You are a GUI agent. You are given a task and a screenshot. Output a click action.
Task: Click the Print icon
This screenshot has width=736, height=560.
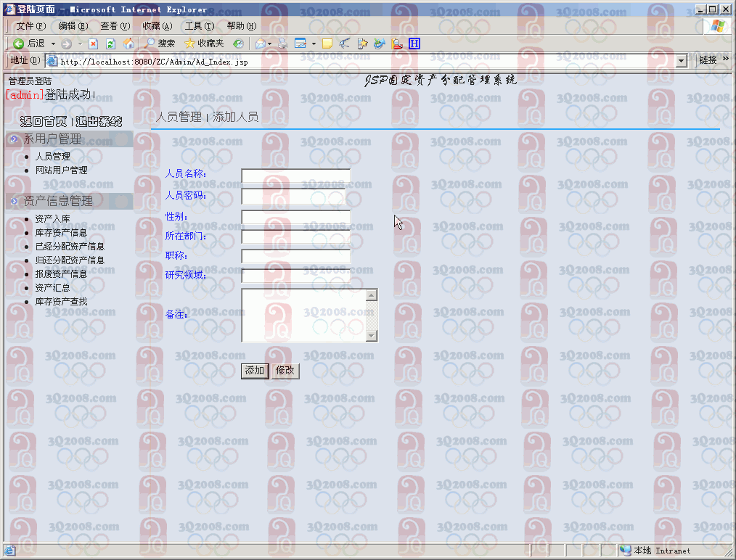click(x=282, y=44)
